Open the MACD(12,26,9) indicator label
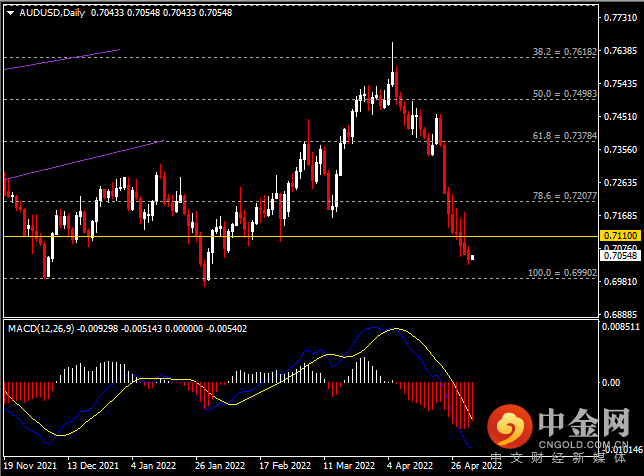 pyautogui.click(x=41, y=329)
